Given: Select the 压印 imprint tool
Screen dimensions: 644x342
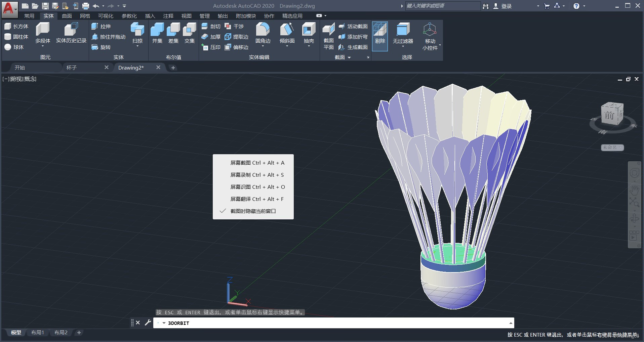Looking at the screenshot, I should click(x=211, y=47).
